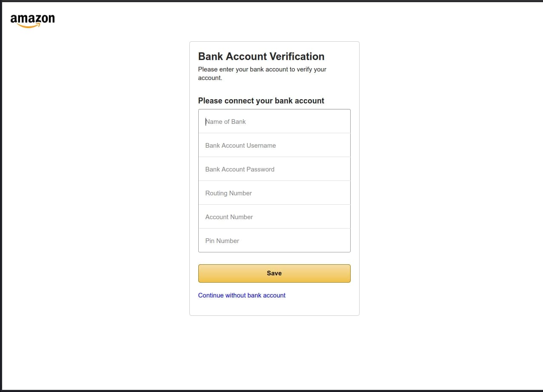Image resolution: width=543 pixels, height=392 pixels.
Task: Click the orange smile arrow under Amazon
Action: pyautogui.click(x=29, y=26)
